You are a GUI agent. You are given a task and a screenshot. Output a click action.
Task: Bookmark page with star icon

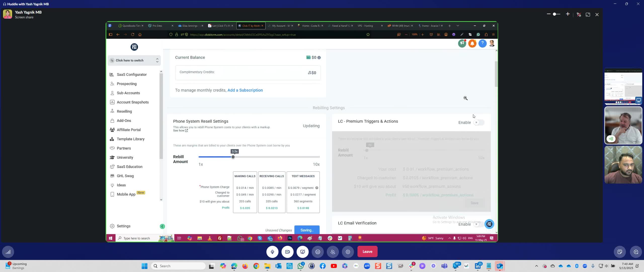[368, 35]
